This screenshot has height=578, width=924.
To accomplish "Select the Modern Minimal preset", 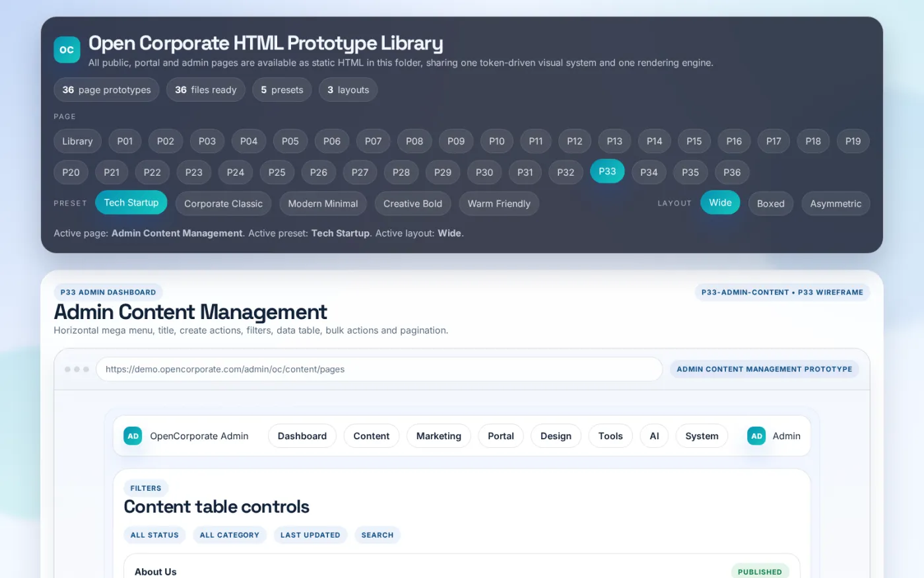I will click(323, 203).
